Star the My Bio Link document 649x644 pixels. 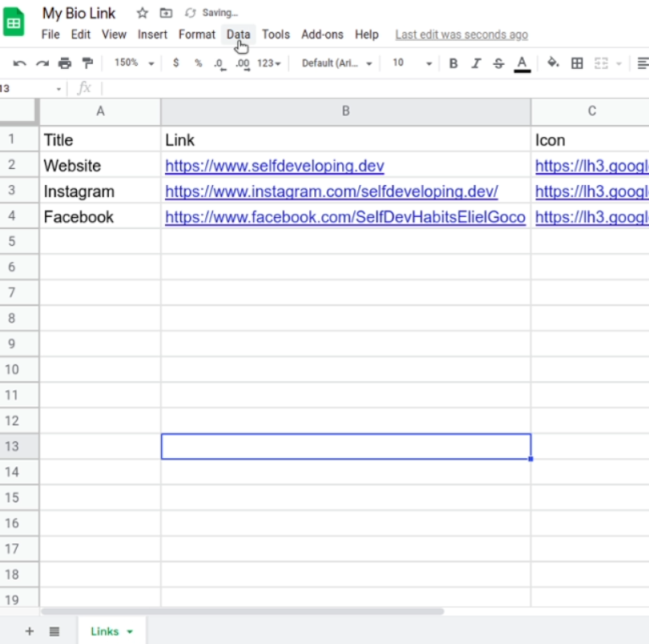(x=143, y=14)
